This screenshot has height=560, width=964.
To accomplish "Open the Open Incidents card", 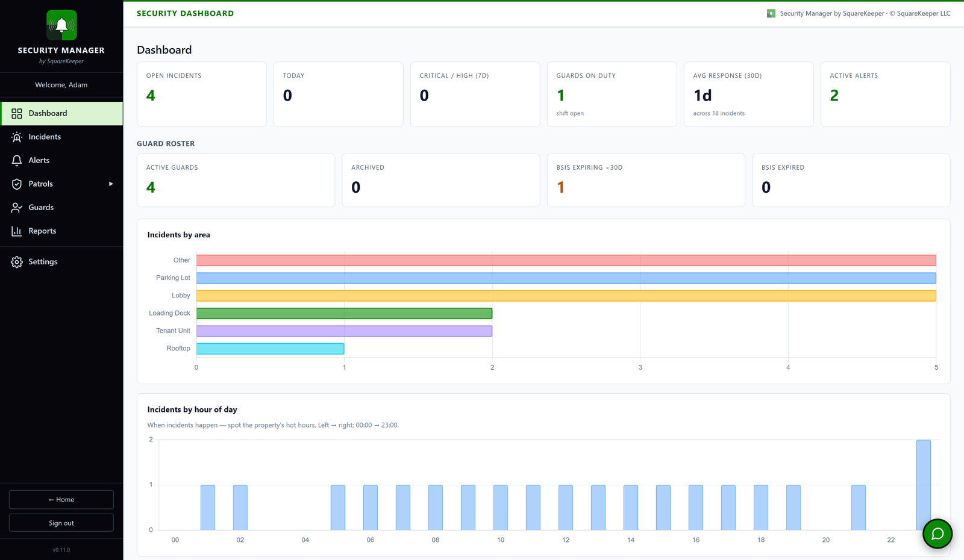I will (202, 95).
